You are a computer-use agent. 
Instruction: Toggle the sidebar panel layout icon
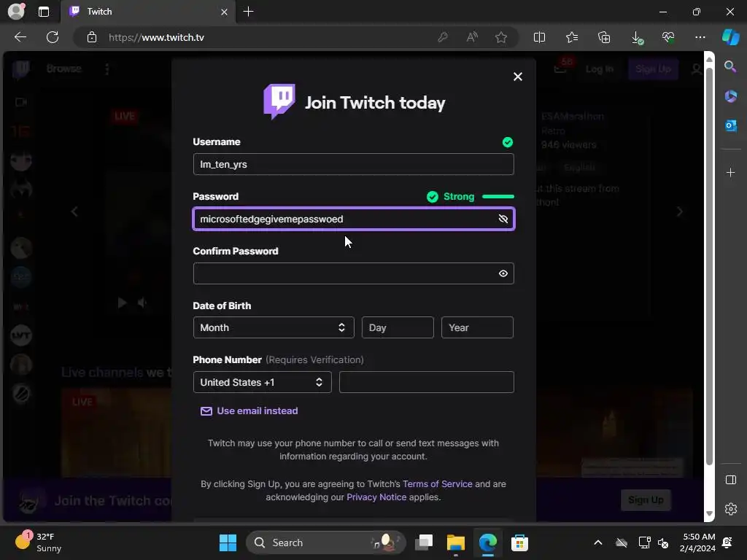[x=730, y=480]
